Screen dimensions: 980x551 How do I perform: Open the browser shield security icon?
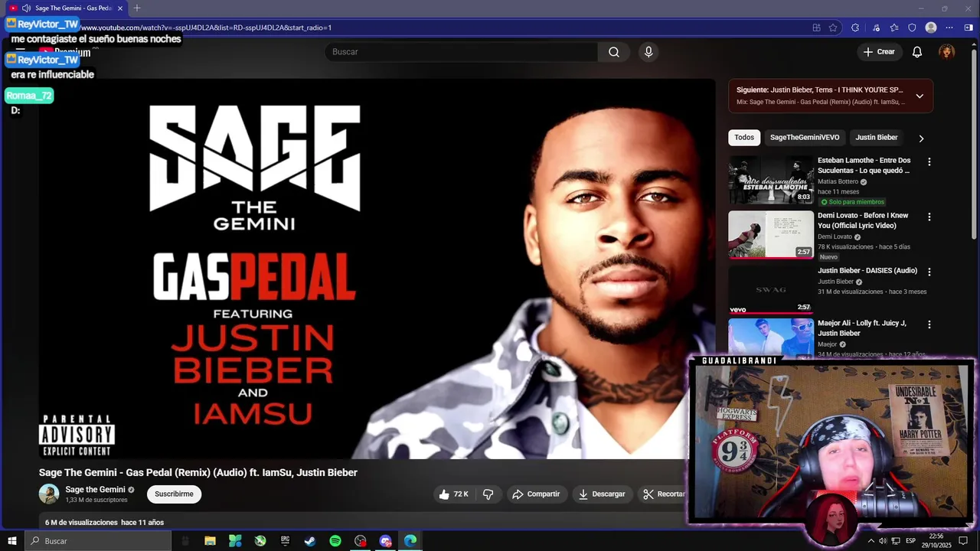point(912,28)
